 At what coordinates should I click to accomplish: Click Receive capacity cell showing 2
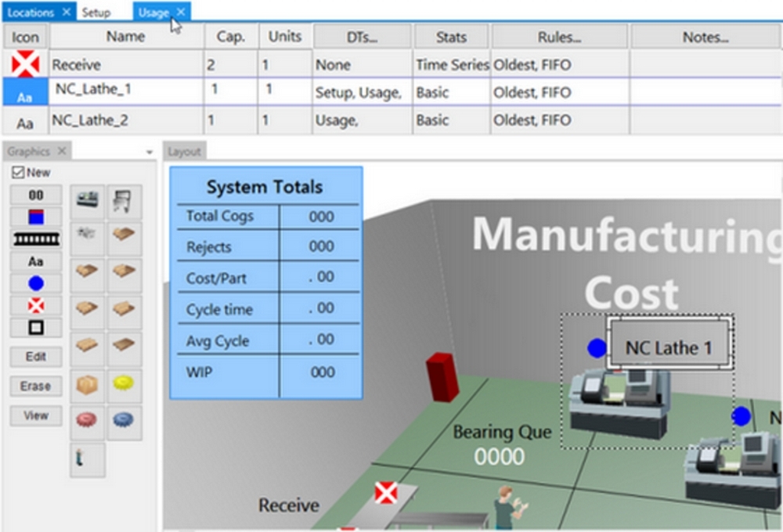pos(231,64)
